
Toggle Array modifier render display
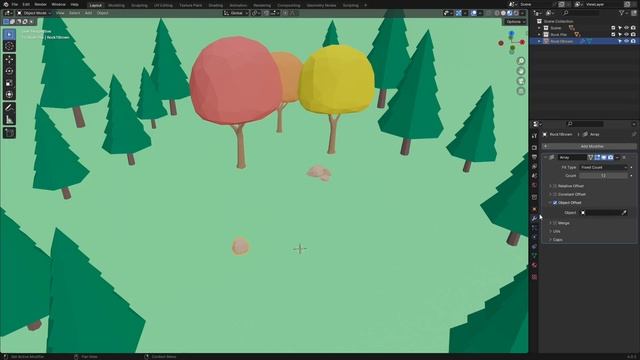[610, 158]
